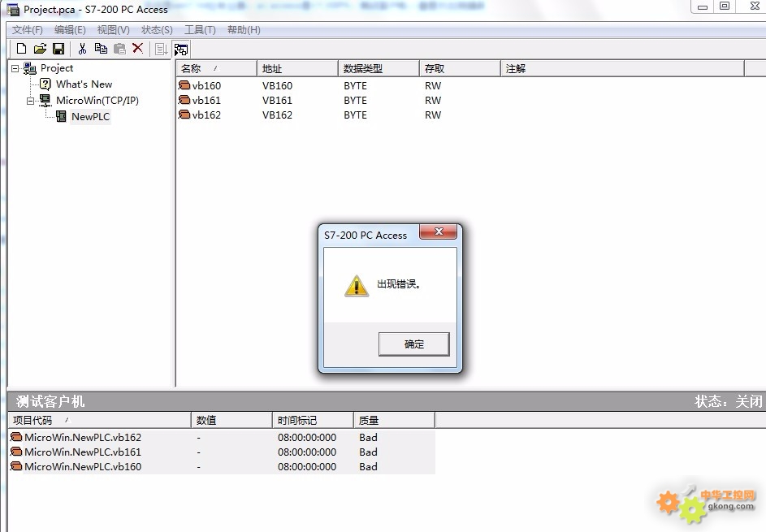The width and height of the screenshot is (766, 532).
Task: Click the 出现错误 message text
Action: (398, 283)
